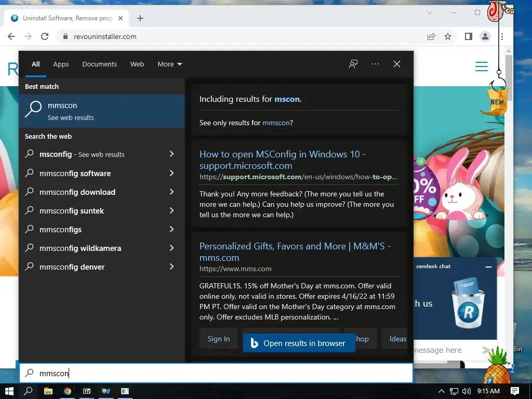Open Chrome's side panel icon
The width and height of the screenshot is (532, 399).
[469, 36]
